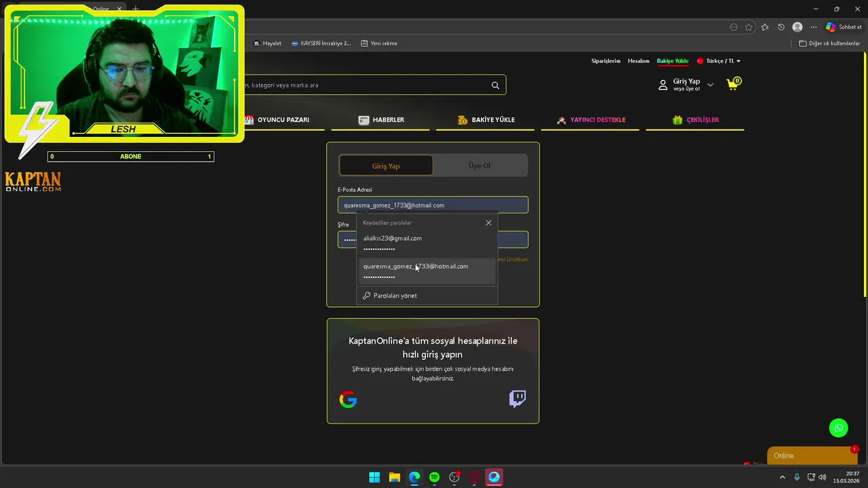Open the HABERLER menu
The height and width of the screenshot is (488, 868).
click(x=381, y=120)
